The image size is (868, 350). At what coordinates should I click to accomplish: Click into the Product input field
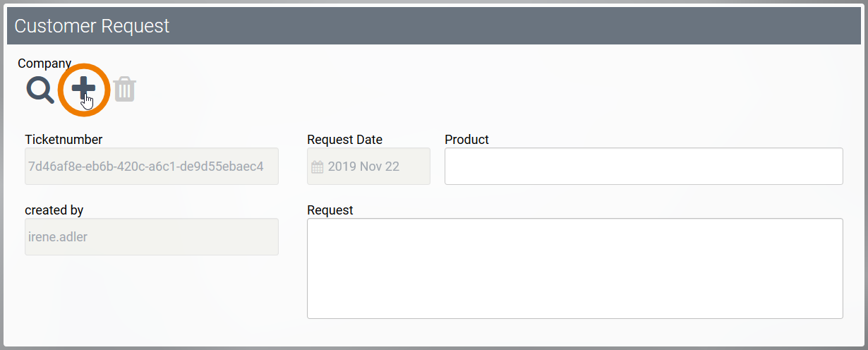coord(643,167)
